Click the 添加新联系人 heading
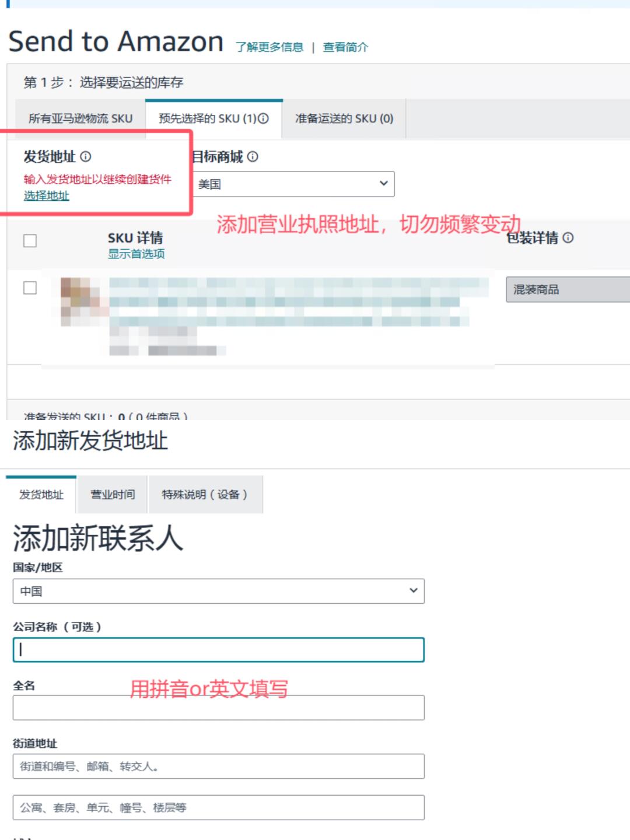 (98, 538)
